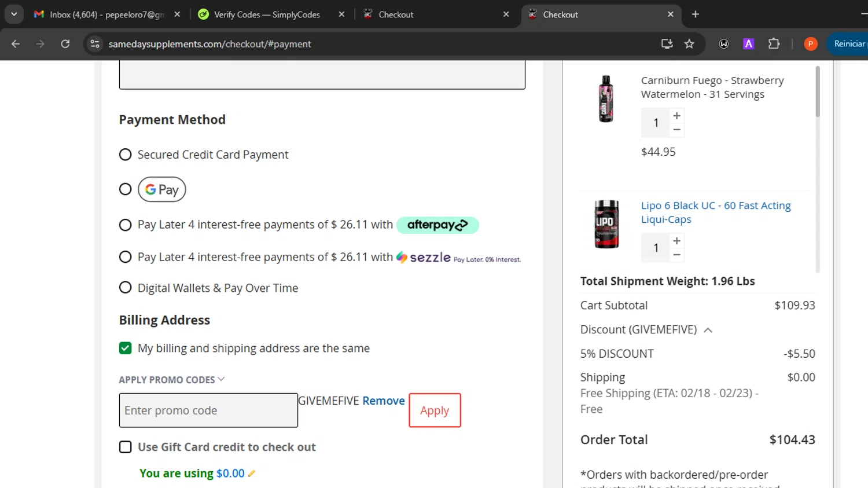Remove the GIVEMEFIVE promo code
This screenshot has height=488, width=868.
384,401
